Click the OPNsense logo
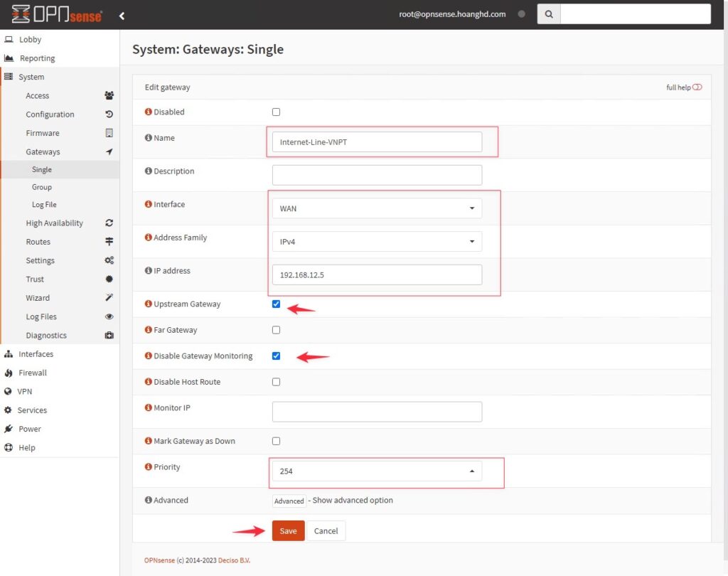This screenshot has width=728, height=576. click(57, 14)
